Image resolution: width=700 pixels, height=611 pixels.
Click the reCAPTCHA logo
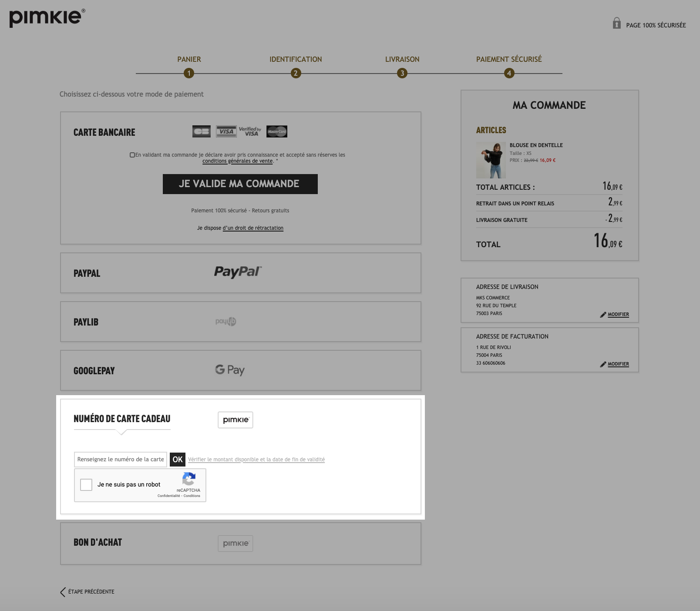(188, 479)
